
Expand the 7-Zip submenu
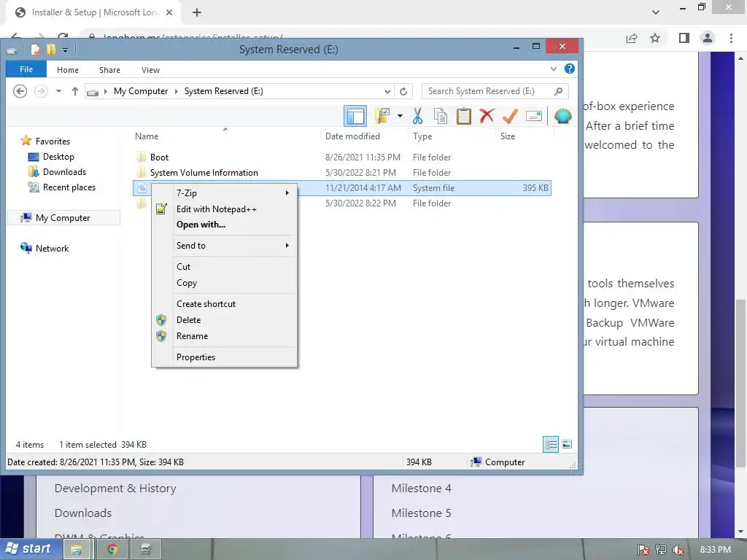point(225,192)
